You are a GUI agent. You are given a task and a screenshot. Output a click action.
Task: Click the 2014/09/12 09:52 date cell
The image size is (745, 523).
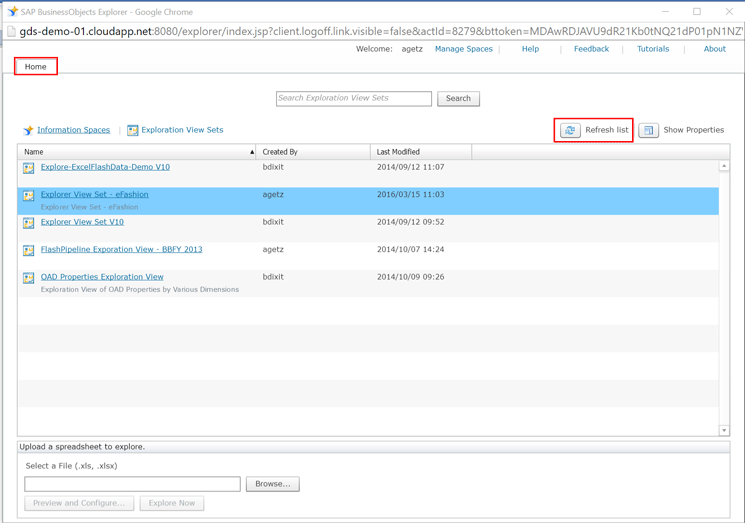[411, 222]
